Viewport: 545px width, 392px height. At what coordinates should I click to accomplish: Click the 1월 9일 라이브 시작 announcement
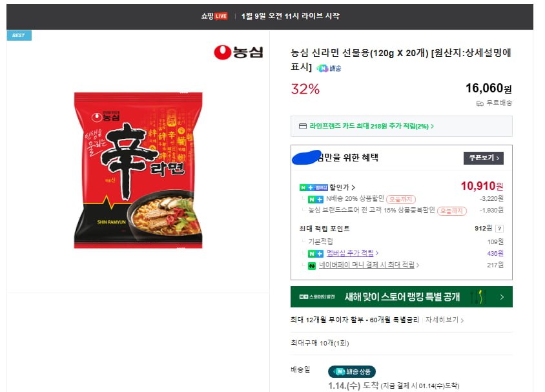(290, 16)
